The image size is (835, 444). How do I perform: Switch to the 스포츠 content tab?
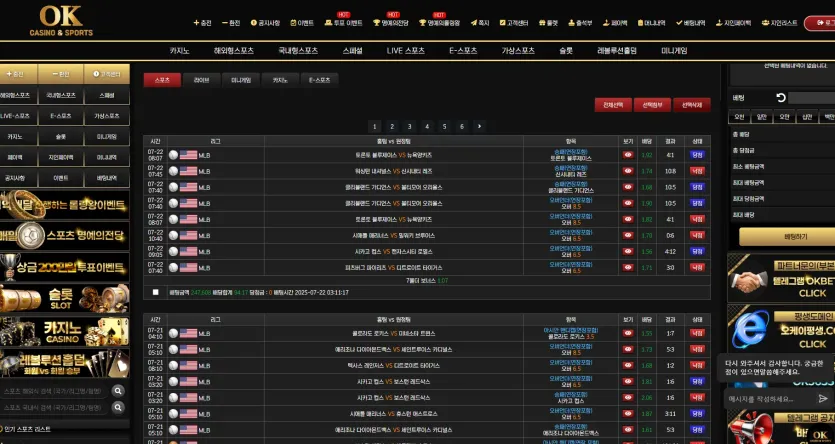coord(162,80)
